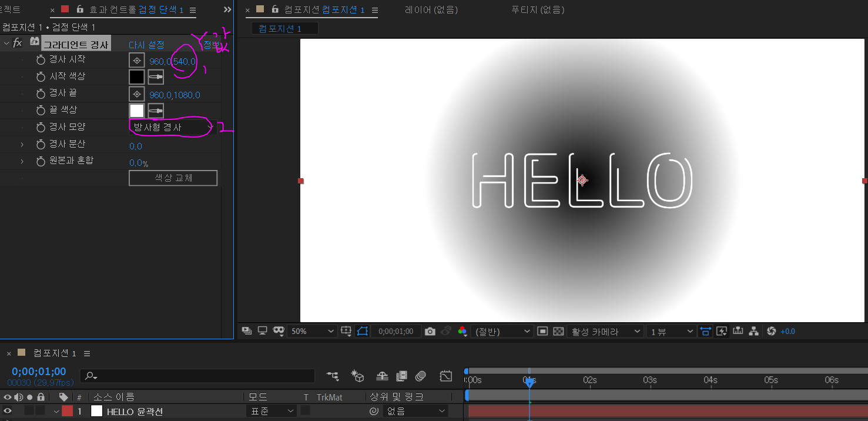Click the 경사 시작 point crosshair button
Viewport: 868px width, 421px height.
coord(136,60)
